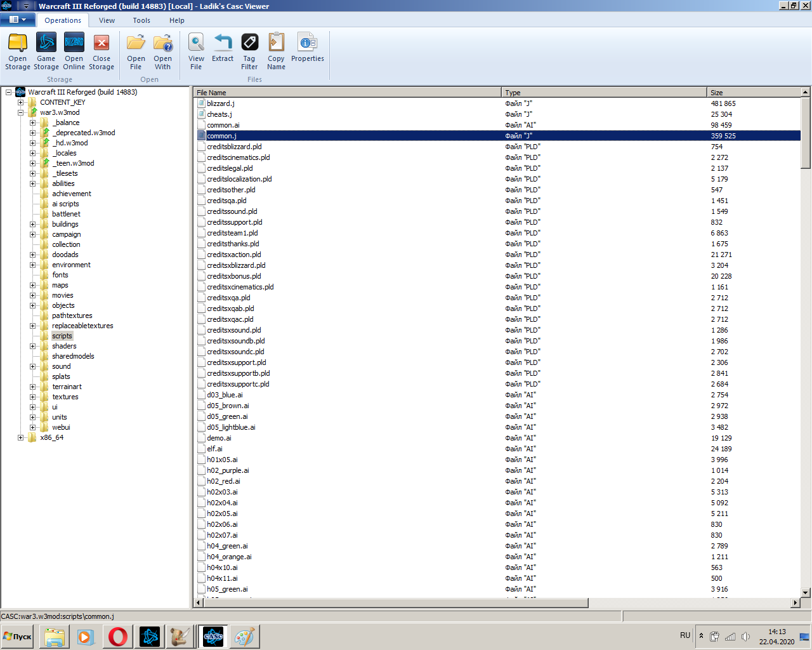Click the creditsqa.pld file icon
Screen dimensions: 812x650
(200, 201)
